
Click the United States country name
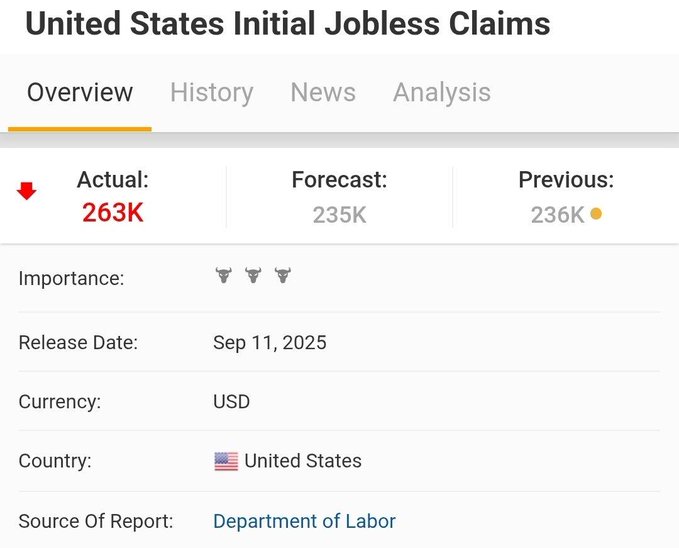303,461
